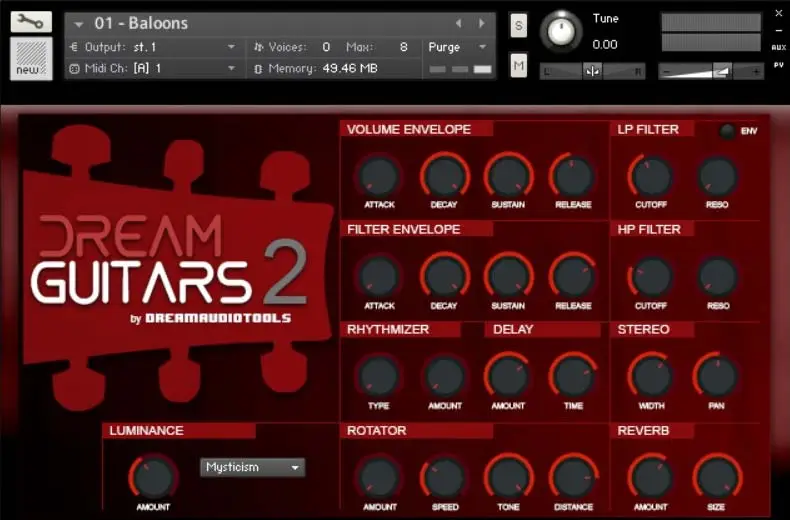790x520 pixels.
Task: Click Rotator AMOUNT knob
Action: pos(379,478)
